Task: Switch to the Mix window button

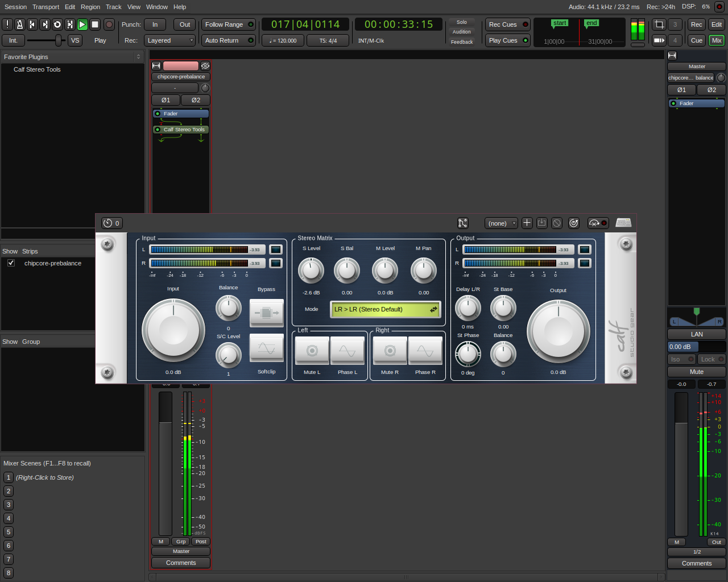Action: coord(717,40)
